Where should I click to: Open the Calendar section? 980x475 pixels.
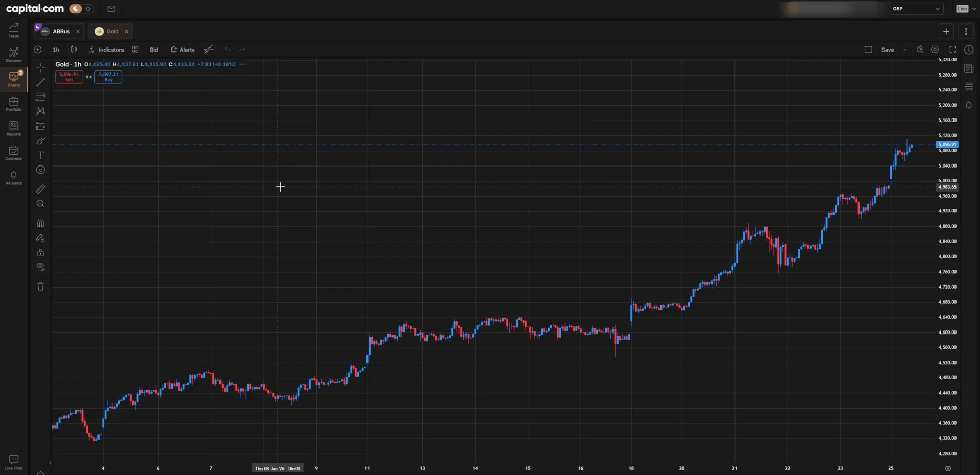coord(14,153)
